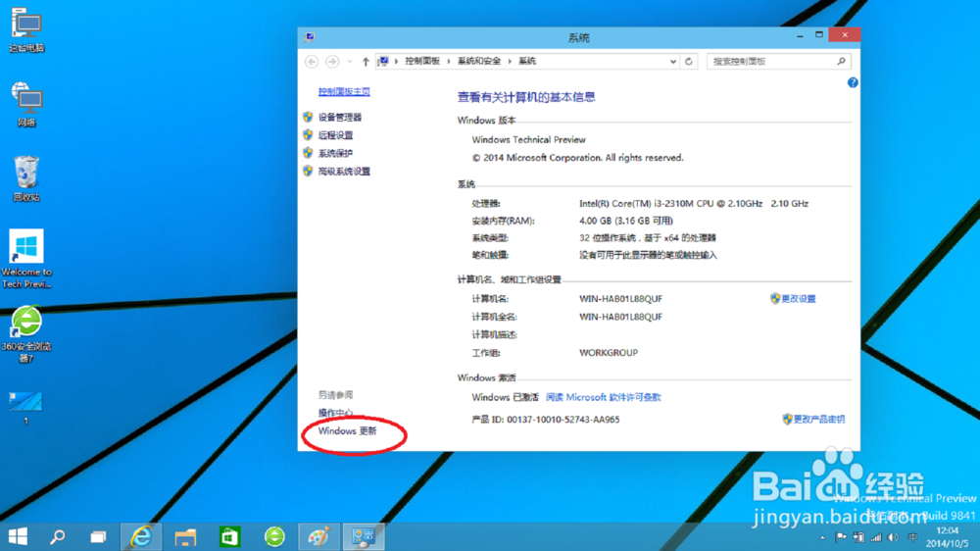Viewport: 980px width, 551px height.
Task: Select the product ID 00137-10010-52743-AA965
Action: pos(563,420)
